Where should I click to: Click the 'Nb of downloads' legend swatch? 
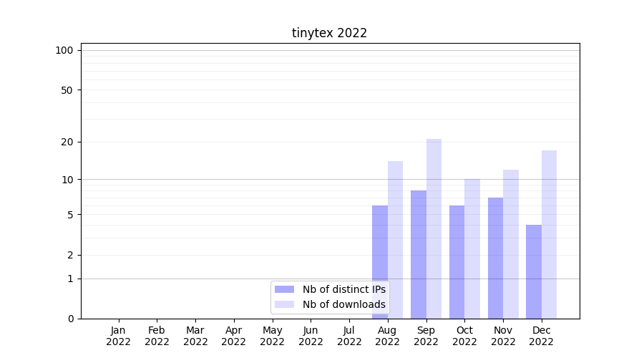(284, 304)
